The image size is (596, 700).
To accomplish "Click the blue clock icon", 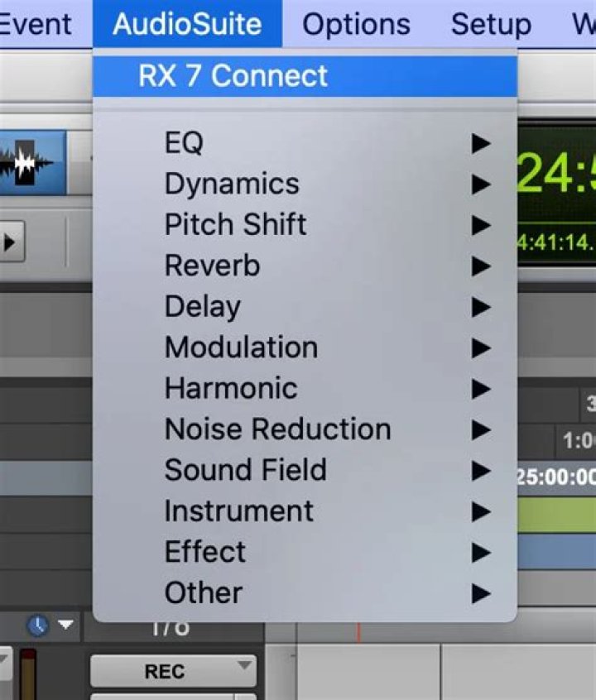I will [38, 626].
